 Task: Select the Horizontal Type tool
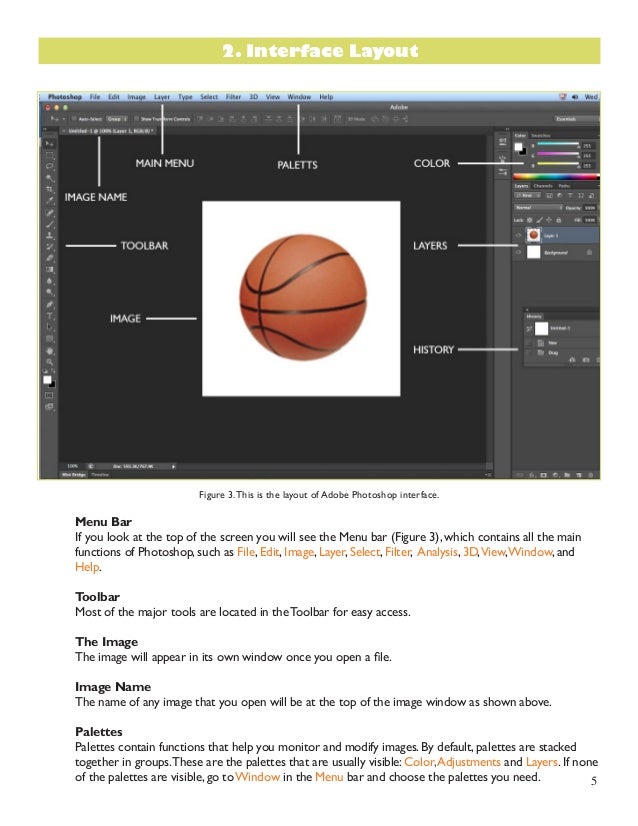pos(49,316)
